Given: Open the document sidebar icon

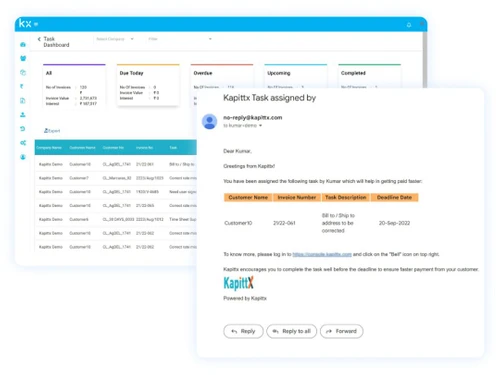Looking at the screenshot, I should (23, 100).
